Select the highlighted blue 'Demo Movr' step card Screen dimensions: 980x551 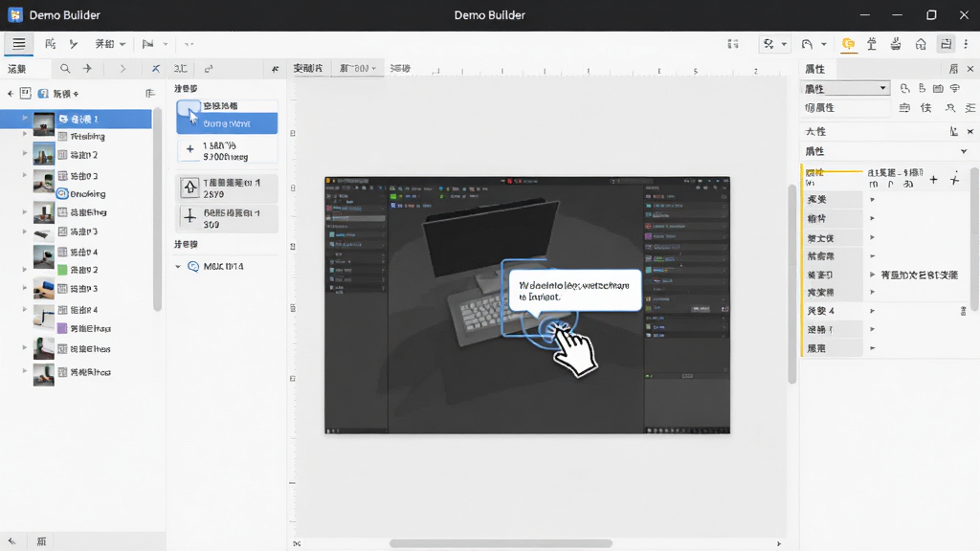click(x=227, y=116)
